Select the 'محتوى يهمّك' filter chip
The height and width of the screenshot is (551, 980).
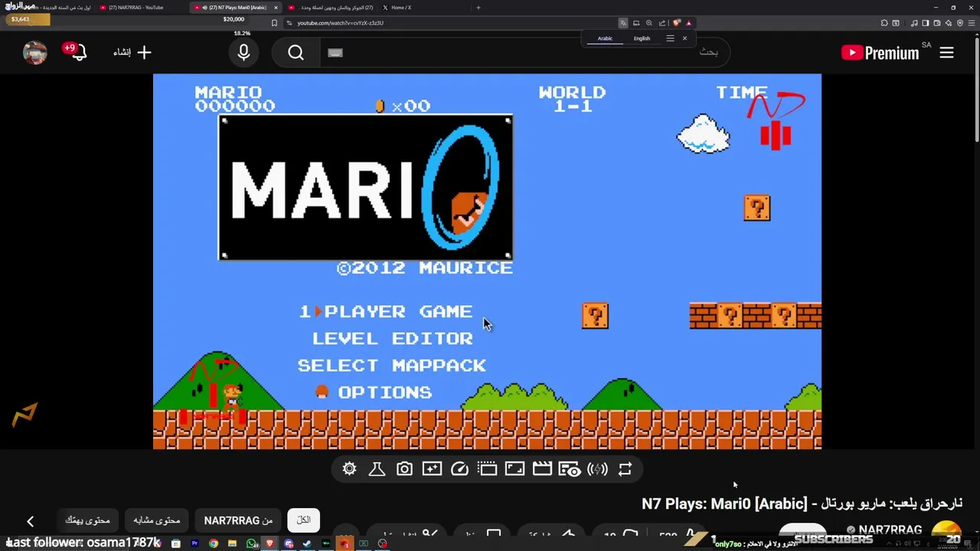(x=88, y=520)
